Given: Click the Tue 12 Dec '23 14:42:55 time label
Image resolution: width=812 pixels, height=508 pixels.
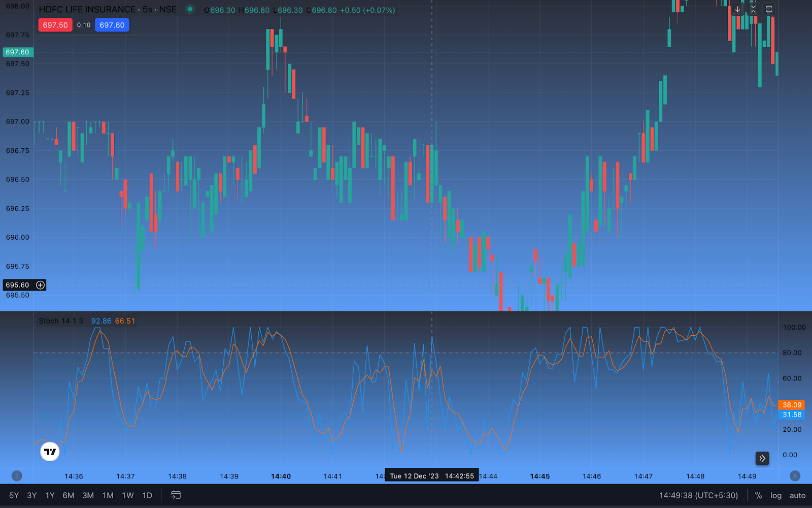Looking at the screenshot, I should click(x=432, y=476).
